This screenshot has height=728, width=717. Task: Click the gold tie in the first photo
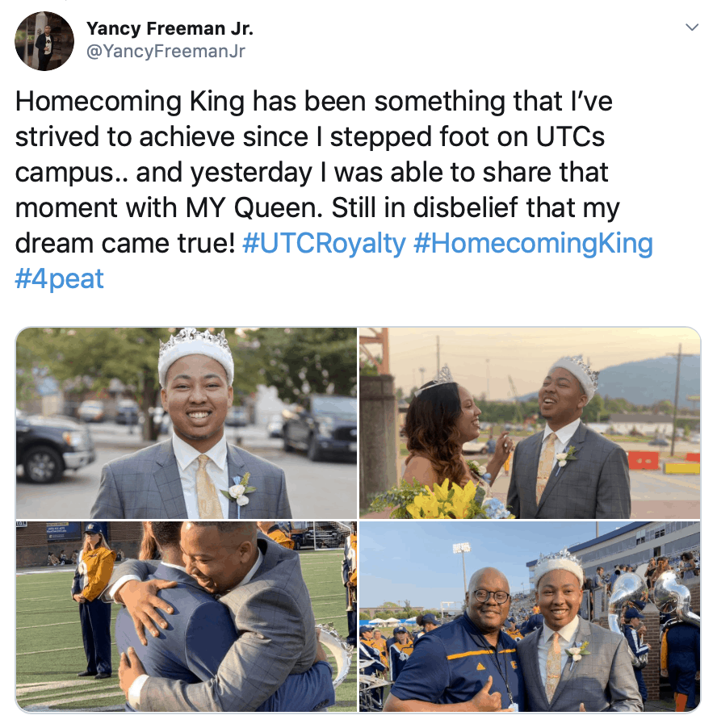coord(208,487)
